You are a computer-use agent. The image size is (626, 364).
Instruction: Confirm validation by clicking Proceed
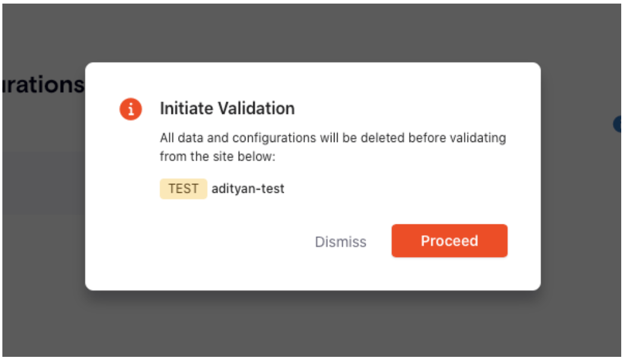click(x=449, y=241)
